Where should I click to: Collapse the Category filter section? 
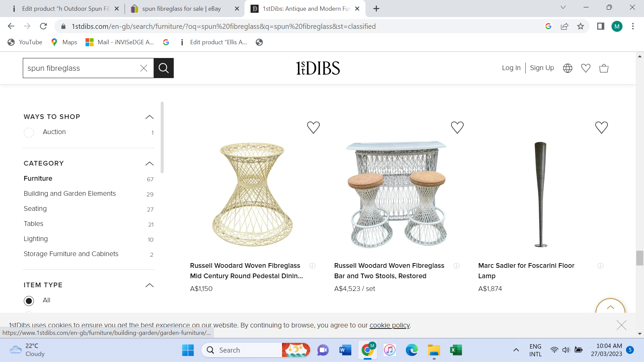pyautogui.click(x=150, y=164)
